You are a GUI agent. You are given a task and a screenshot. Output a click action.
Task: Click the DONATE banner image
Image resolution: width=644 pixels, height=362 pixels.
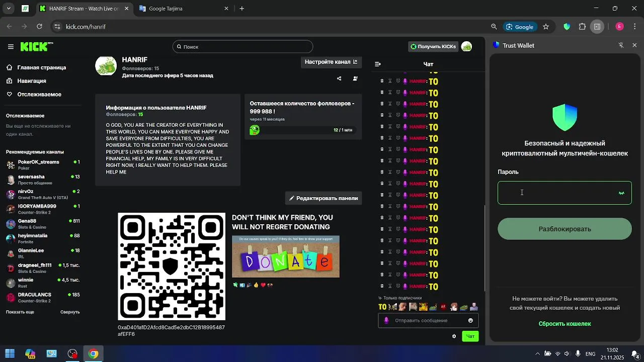point(286,256)
